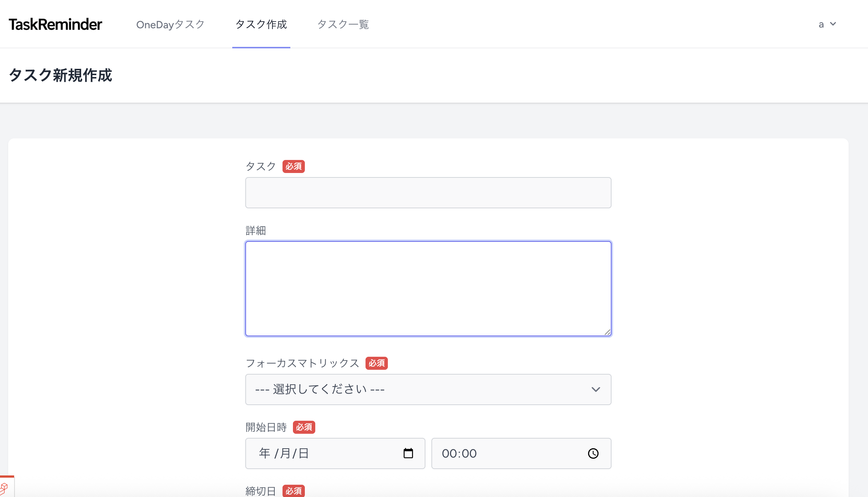Switch to OneDayタスク tab
The image size is (868, 497).
click(170, 25)
